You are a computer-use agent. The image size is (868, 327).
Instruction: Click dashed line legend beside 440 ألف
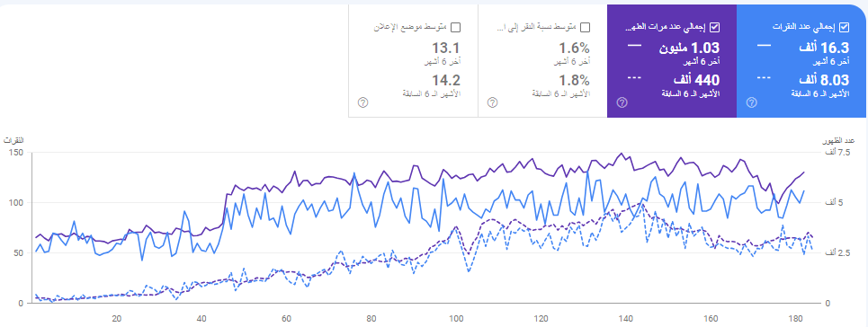pos(634,78)
